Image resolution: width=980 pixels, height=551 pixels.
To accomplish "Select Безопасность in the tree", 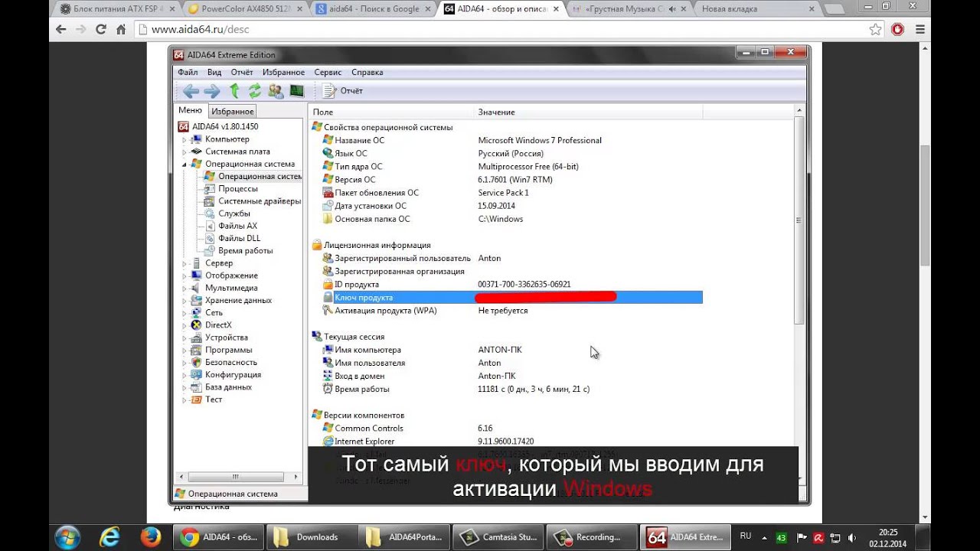I will (230, 362).
